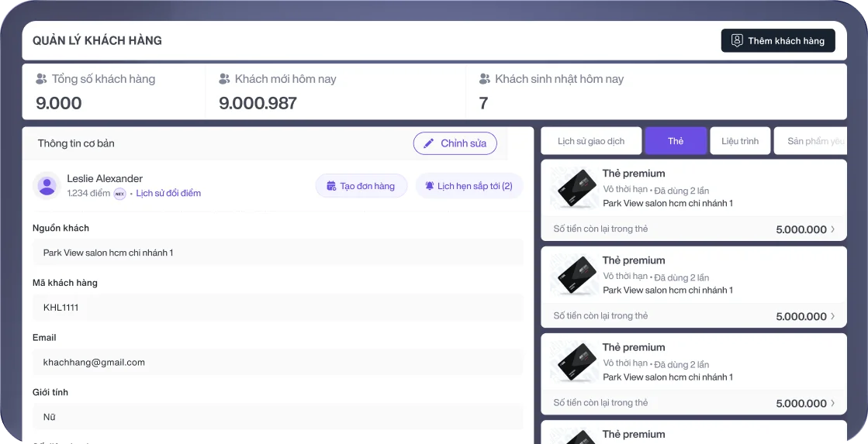Click the people icon beside Tổng số khách hàng
The image size is (868, 444).
42,79
